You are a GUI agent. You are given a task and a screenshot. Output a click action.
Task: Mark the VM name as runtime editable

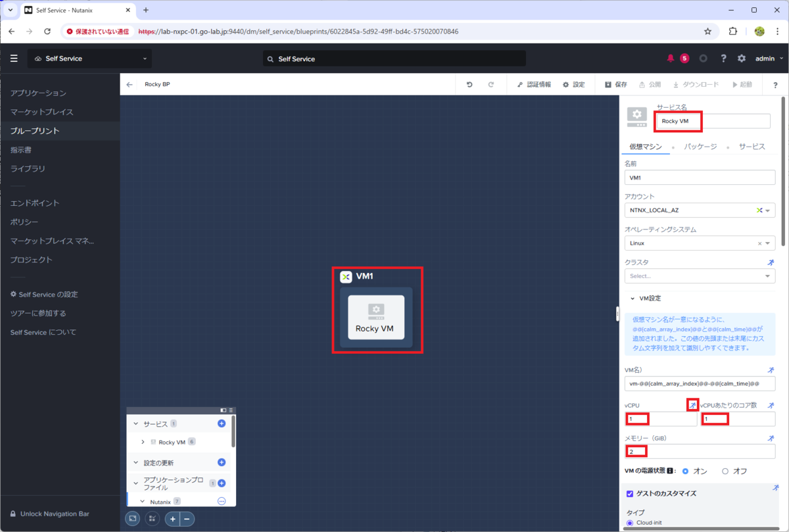point(771,370)
